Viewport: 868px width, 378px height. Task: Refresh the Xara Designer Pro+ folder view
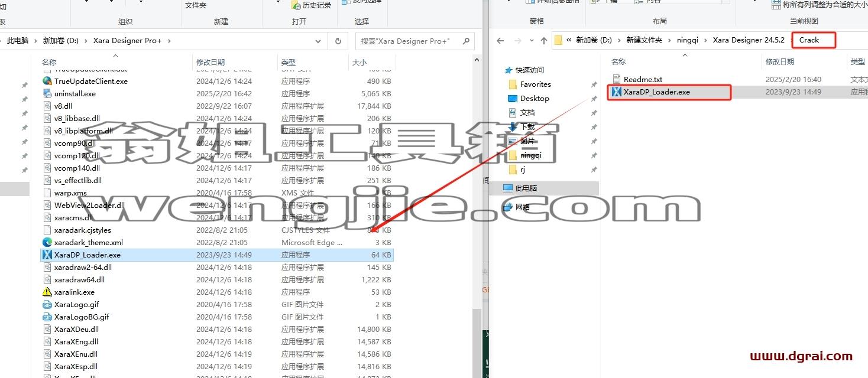(338, 41)
